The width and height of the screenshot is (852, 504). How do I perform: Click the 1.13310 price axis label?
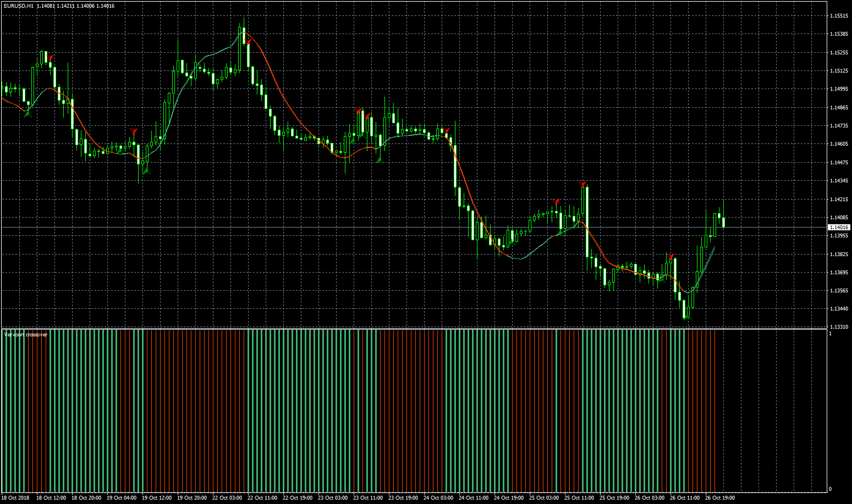[x=839, y=327]
